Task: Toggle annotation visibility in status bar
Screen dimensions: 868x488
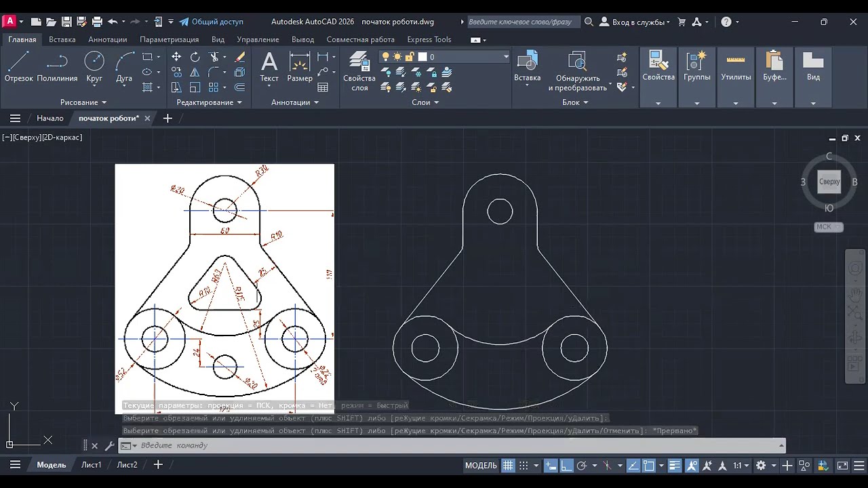Action: tap(692, 466)
